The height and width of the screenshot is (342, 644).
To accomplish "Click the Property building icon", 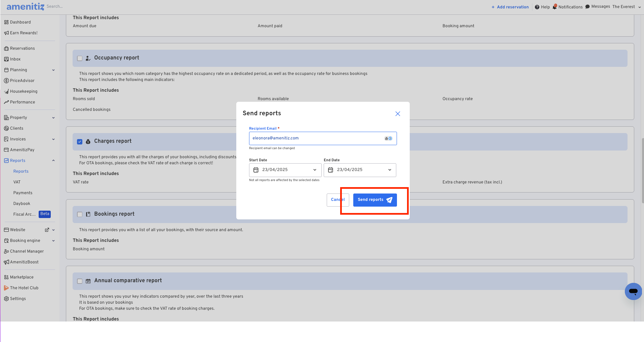I will pos(6,118).
